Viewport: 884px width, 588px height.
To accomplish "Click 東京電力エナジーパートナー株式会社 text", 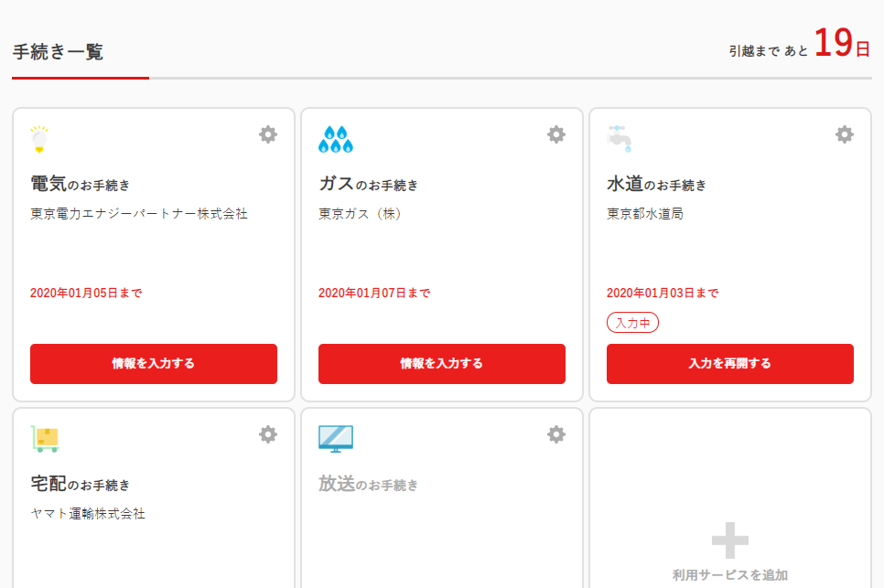I will coord(139,214).
